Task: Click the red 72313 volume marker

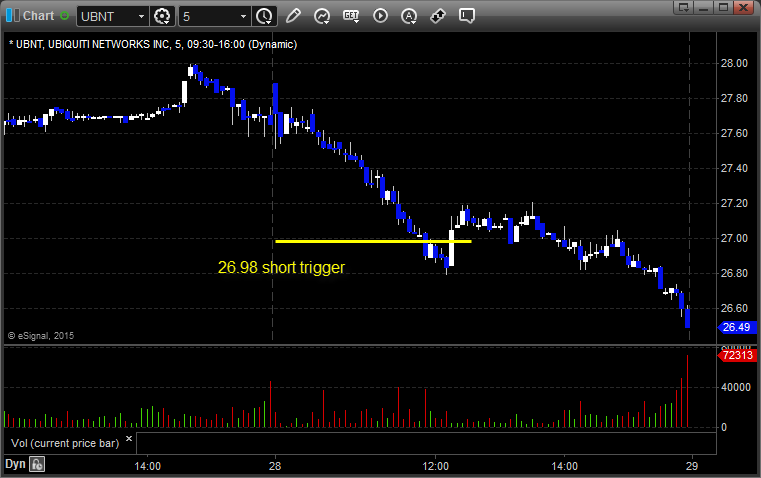Action: coord(737,355)
